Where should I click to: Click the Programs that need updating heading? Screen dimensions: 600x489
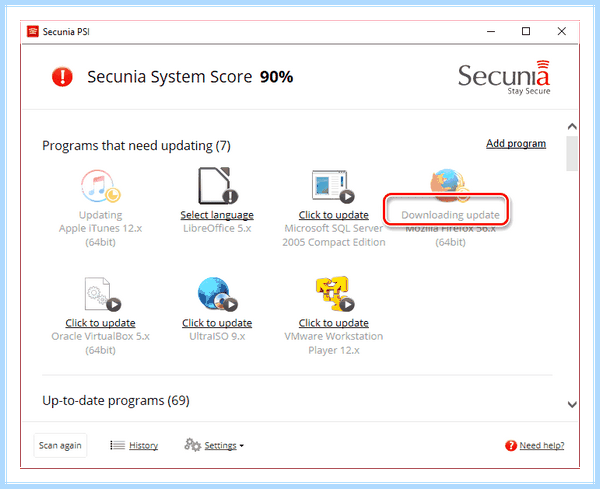point(136,146)
